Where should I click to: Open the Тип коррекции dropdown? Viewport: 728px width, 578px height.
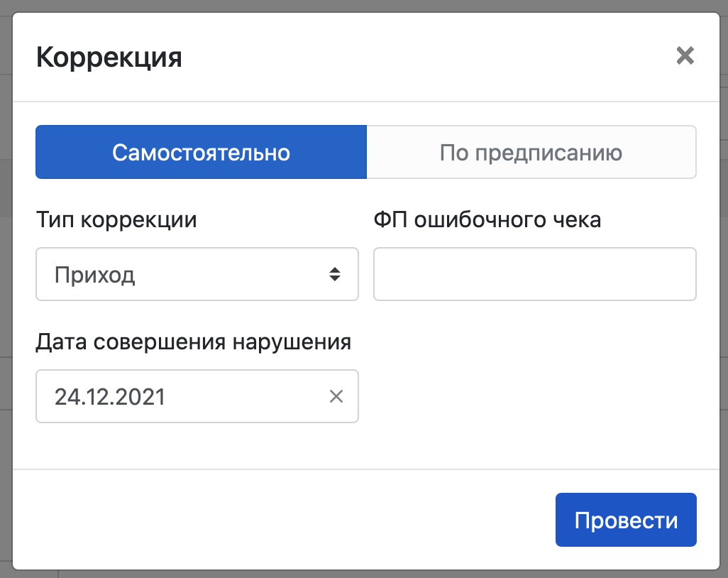tap(197, 274)
